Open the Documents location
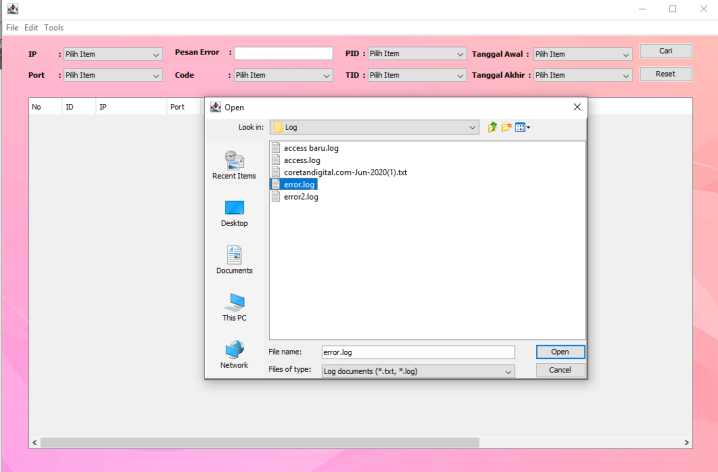The image size is (718, 472). pyautogui.click(x=234, y=259)
